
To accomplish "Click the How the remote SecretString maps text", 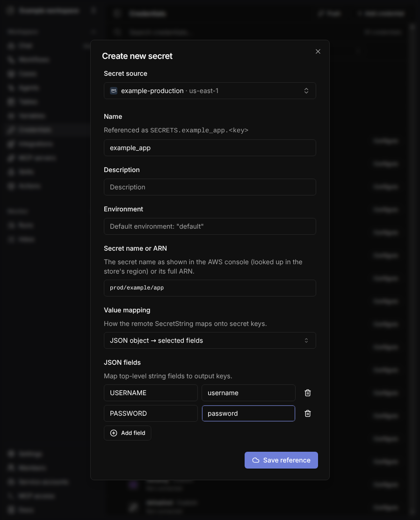I will tap(185, 324).
